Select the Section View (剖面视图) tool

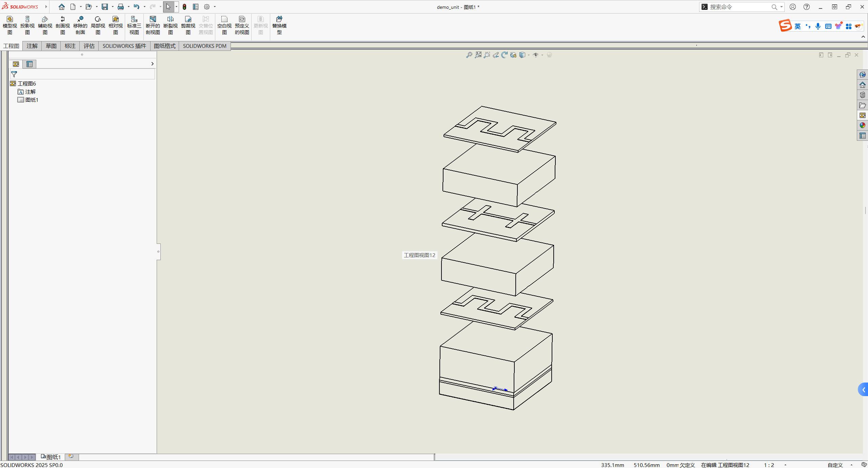[x=62, y=25]
